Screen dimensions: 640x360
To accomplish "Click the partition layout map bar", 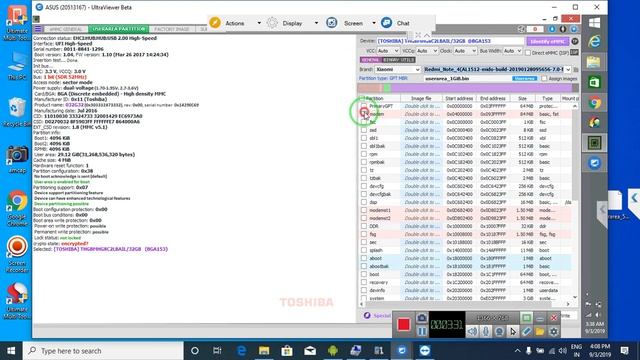I will click(468, 88).
